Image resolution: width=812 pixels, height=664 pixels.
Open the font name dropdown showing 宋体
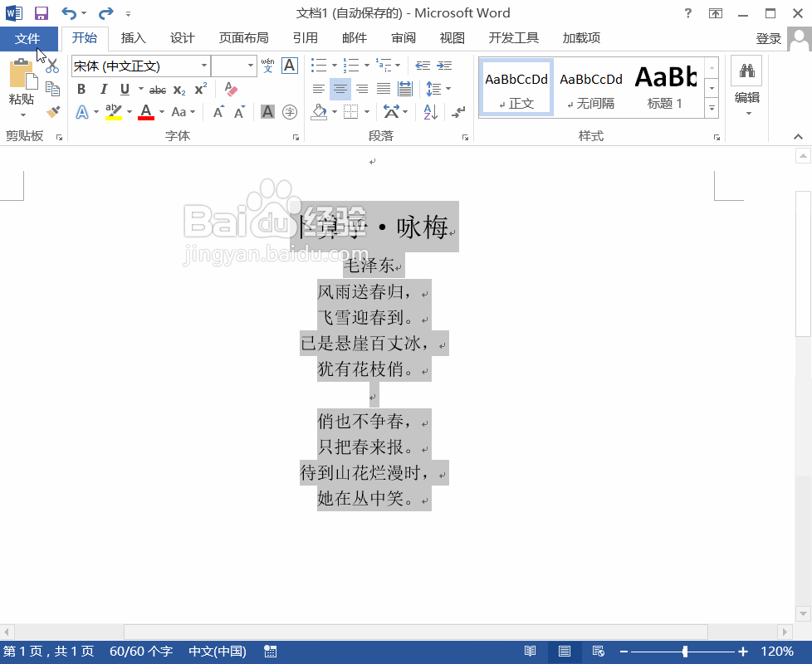pos(204,66)
